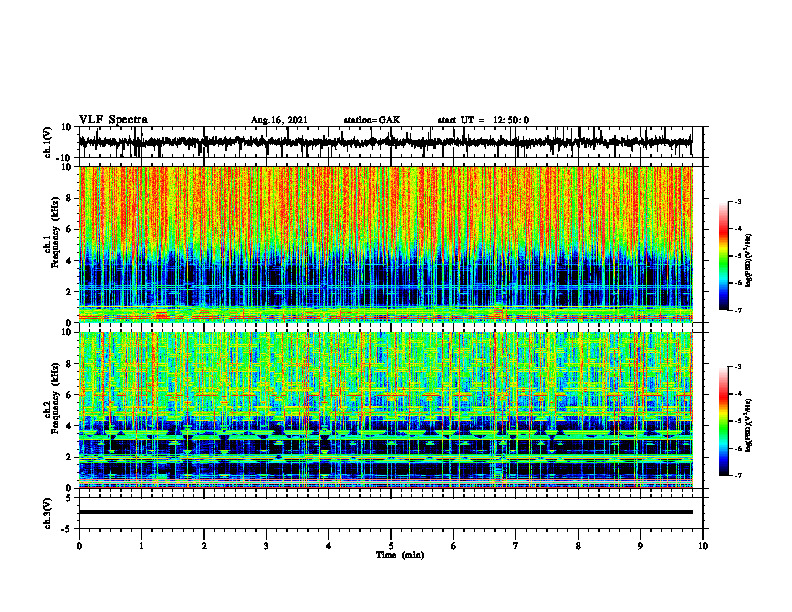The width and height of the screenshot is (792, 612).
Task: Click the "-7" label on ch.2 color bar
Action: [738, 475]
